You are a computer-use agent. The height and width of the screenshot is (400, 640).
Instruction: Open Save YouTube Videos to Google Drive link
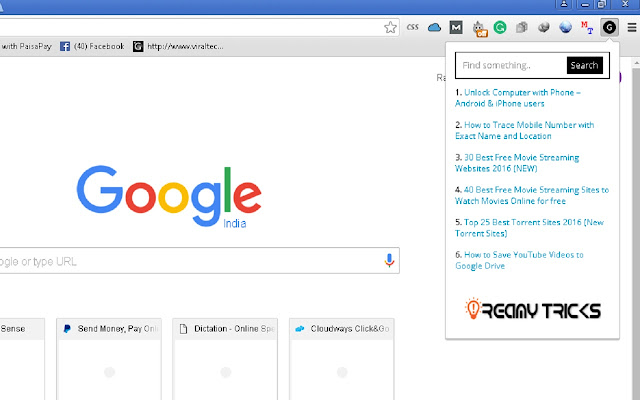click(x=519, y=260)
